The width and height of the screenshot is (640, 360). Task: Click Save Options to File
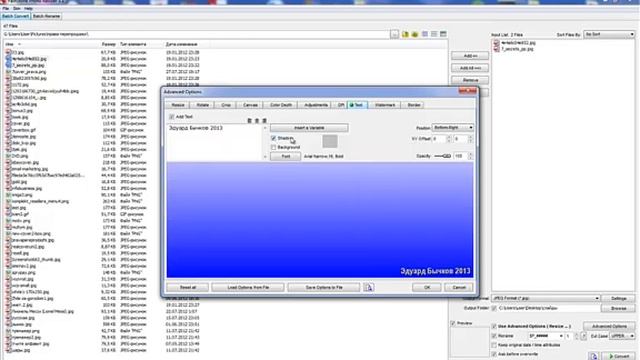[324, 287]
